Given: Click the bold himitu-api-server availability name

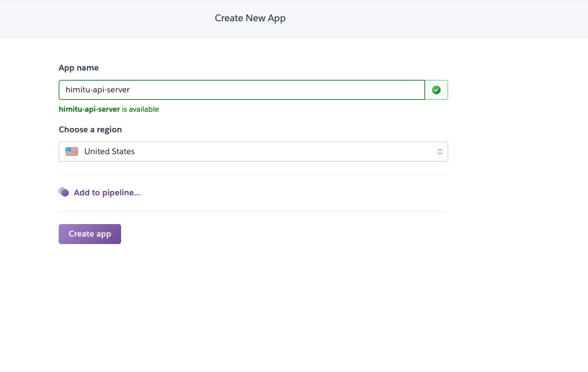Looking at the screenshot, I should pos(89,109).
